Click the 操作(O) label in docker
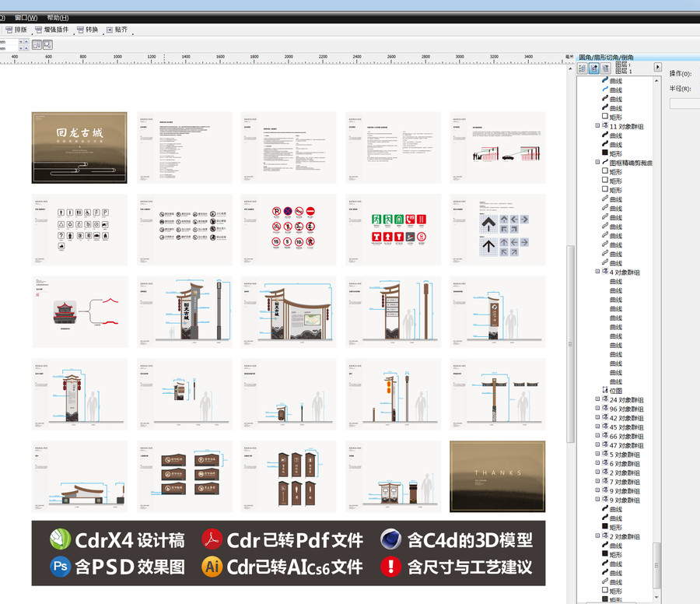The height and width of the screenshot is (604, 700). point(681,73)
